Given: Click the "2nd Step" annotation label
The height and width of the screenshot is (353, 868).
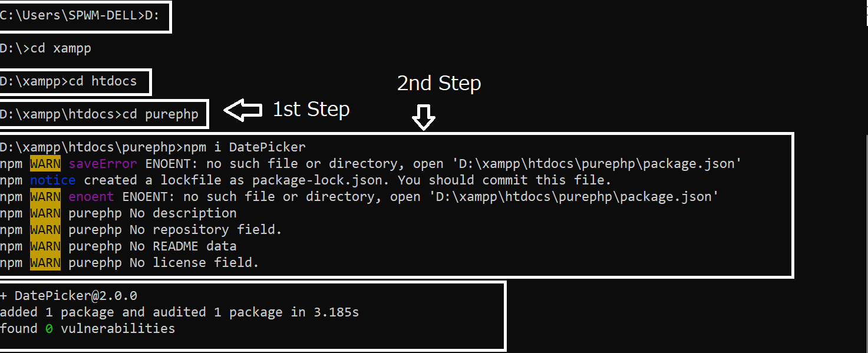Looking at the screenshot, I should (439, 83).
